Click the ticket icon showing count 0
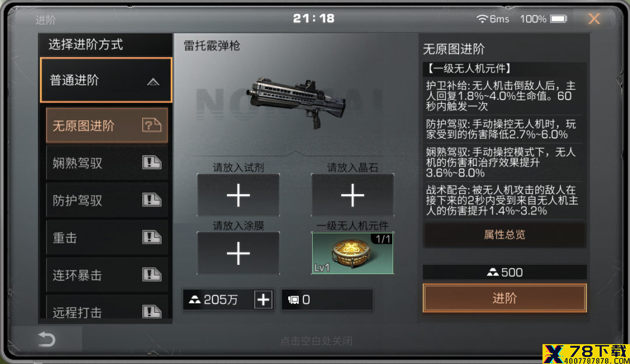630x364 pixels. (293, 300)
